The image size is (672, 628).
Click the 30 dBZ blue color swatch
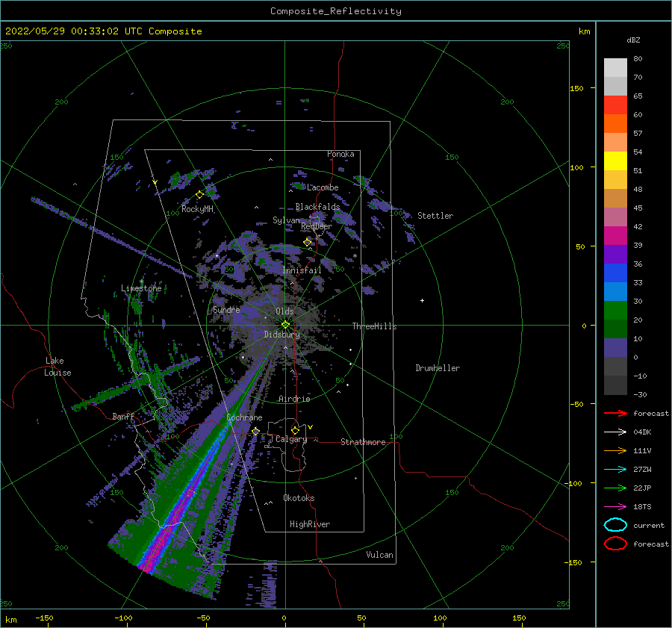point(615,291)
